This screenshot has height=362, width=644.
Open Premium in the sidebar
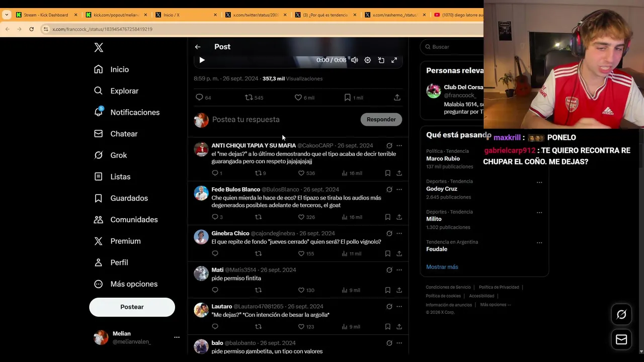point(117,241)
